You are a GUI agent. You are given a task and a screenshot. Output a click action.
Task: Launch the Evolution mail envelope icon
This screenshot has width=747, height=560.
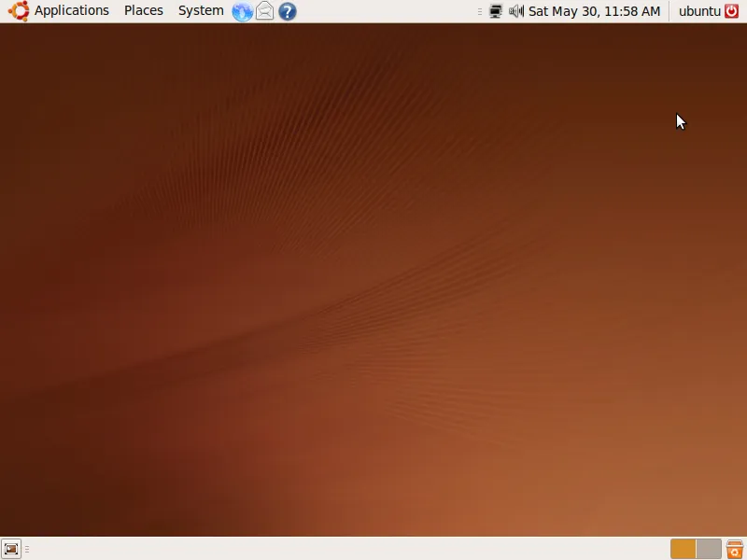click(x=265, y=11)
